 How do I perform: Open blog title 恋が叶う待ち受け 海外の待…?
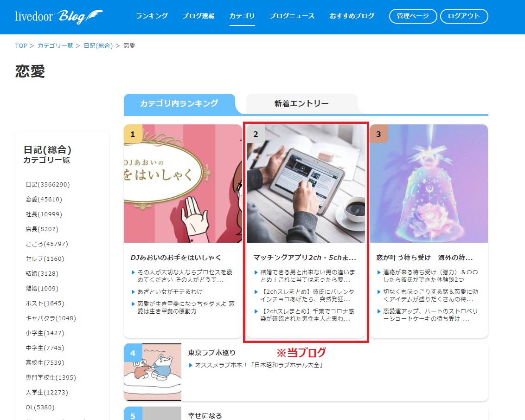[424, 258]
